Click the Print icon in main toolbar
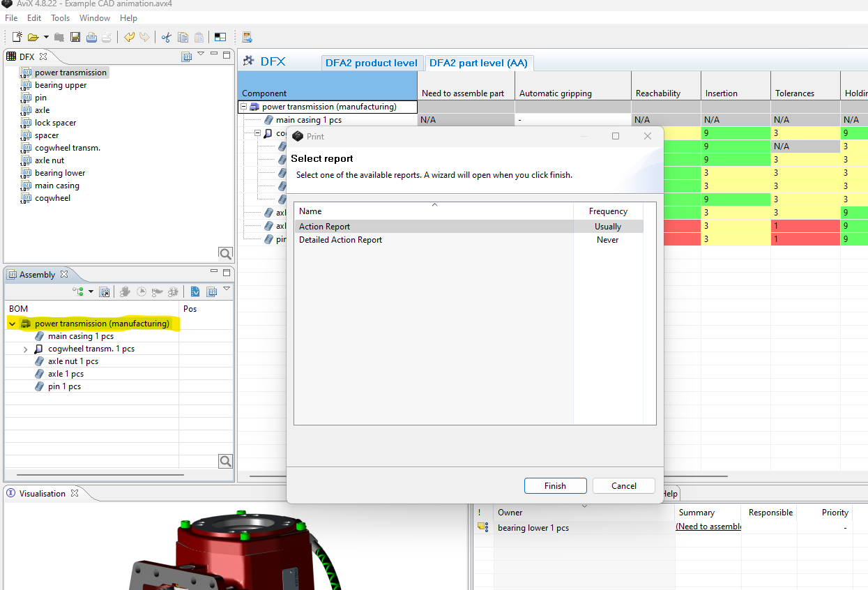This screenshot has width=868, height=590. click(x=91, y=37)
